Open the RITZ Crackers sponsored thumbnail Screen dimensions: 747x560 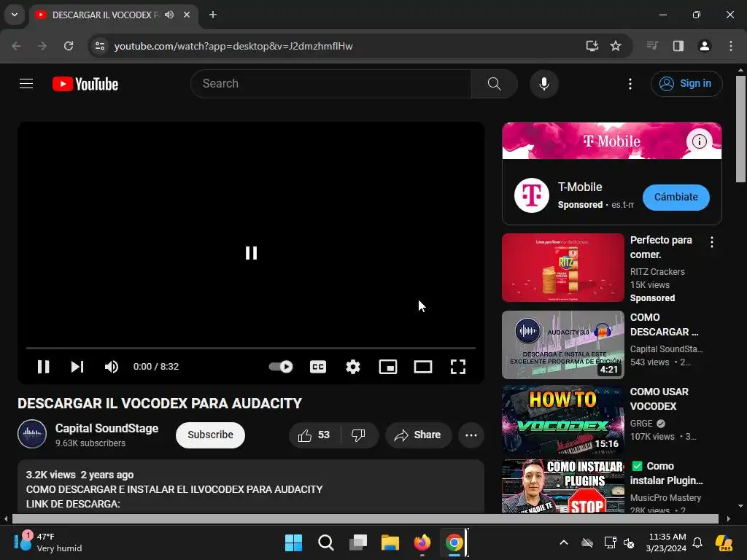[562, 268]
